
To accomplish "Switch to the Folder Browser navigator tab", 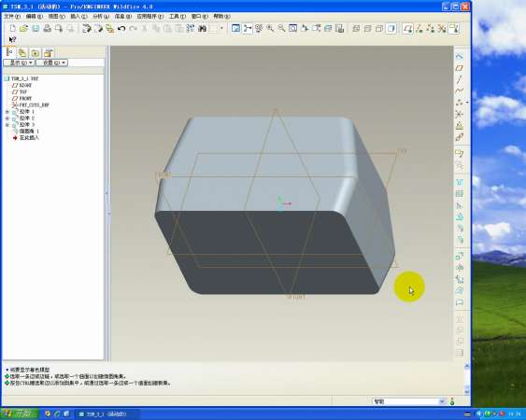I will [x=22, y=52].
